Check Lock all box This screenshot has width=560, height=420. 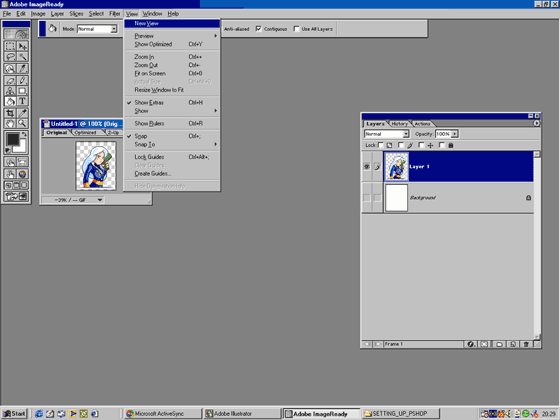pos(442,145)
